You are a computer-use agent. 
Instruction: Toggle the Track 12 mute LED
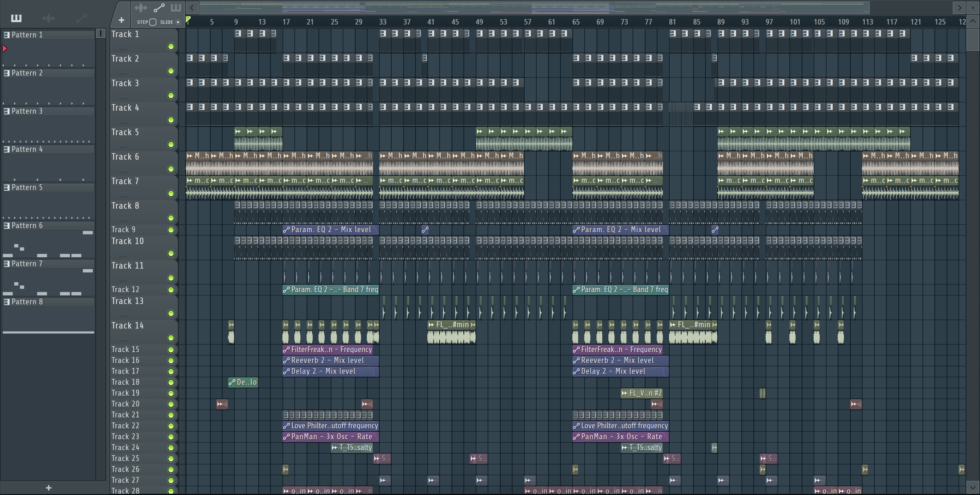pos(171,290)
